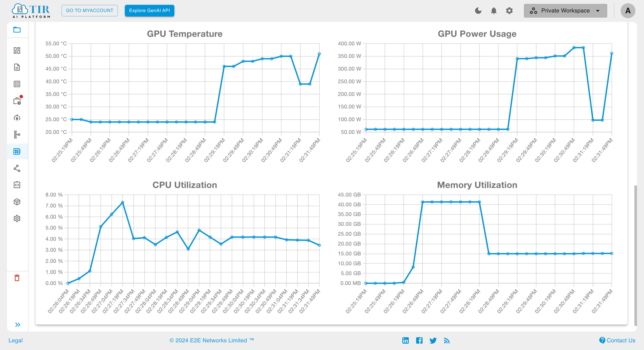Click 400.00 W axis label

click(x=350, y=44)
